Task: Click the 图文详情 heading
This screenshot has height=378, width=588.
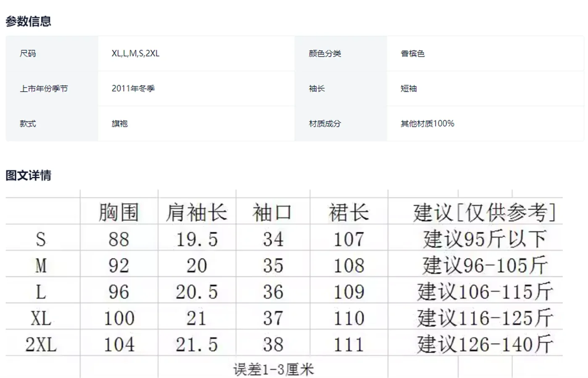Action: pos(29,175)
